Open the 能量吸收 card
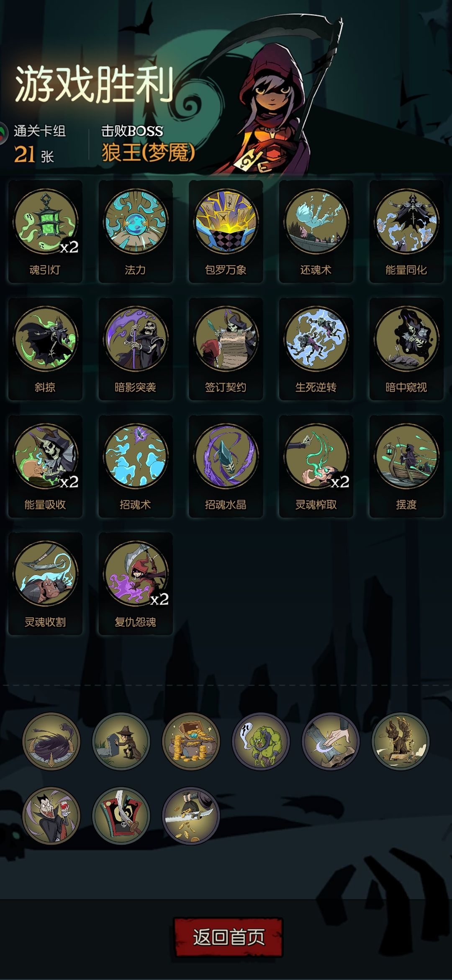Image resolution: width=452 pixels, height=980 pixels. (45, 466)
